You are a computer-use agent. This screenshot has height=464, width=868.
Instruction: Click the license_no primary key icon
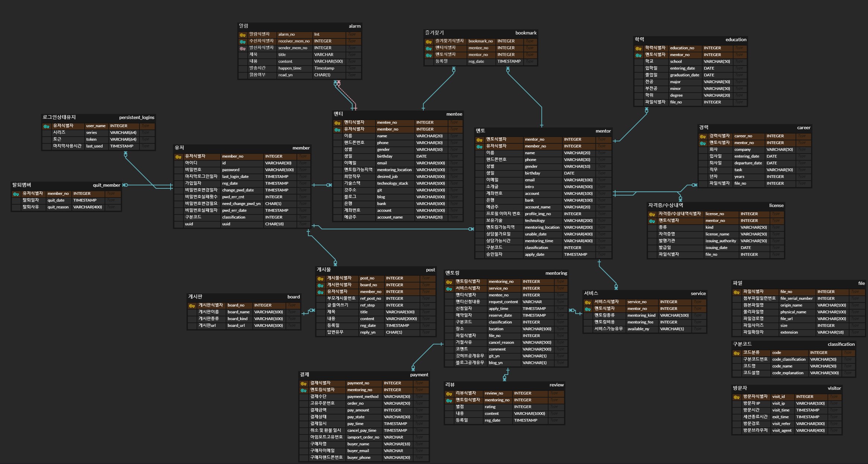tap(652, 214)
